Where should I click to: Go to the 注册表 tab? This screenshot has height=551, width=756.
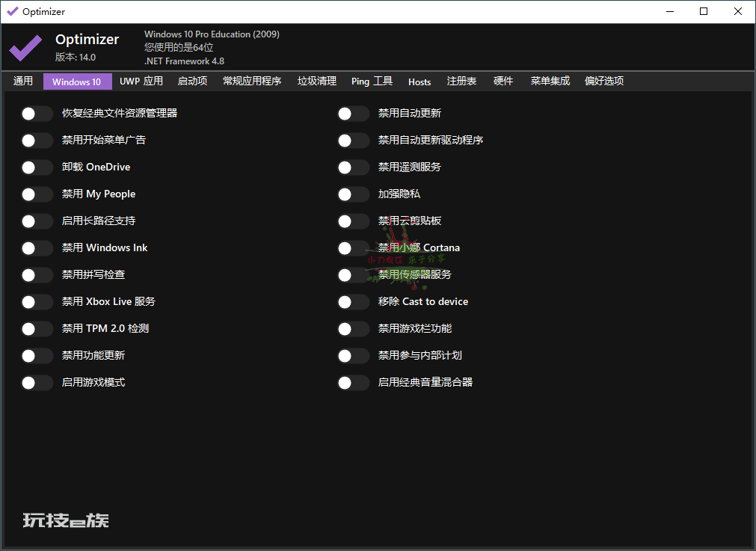(461, 81)
